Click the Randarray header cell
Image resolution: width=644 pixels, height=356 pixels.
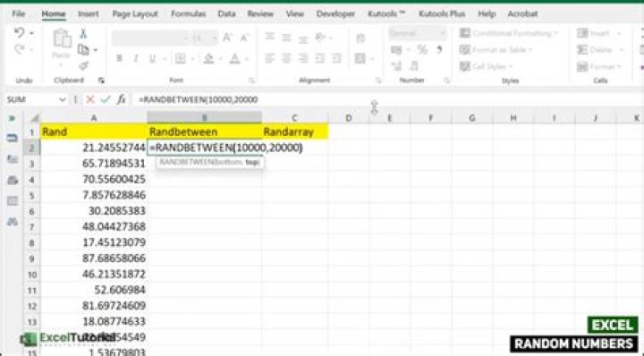tap(295, 131)
